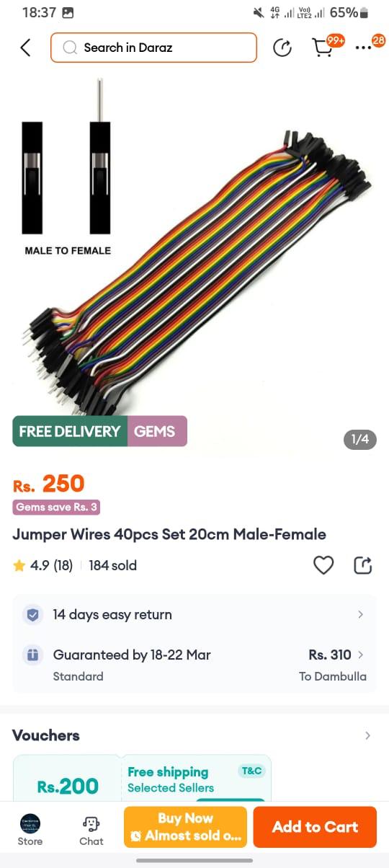Open the three-dot more options menu
This screenshot has width=389, height=868.
click(x=364, y=48)
